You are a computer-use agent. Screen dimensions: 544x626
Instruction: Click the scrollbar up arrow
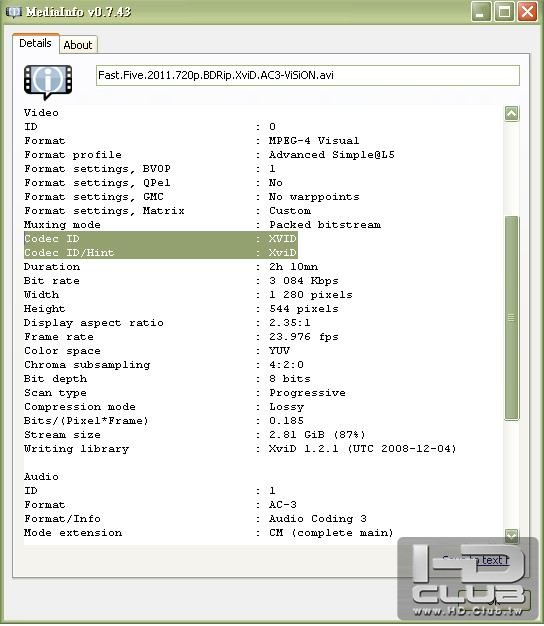512,113
